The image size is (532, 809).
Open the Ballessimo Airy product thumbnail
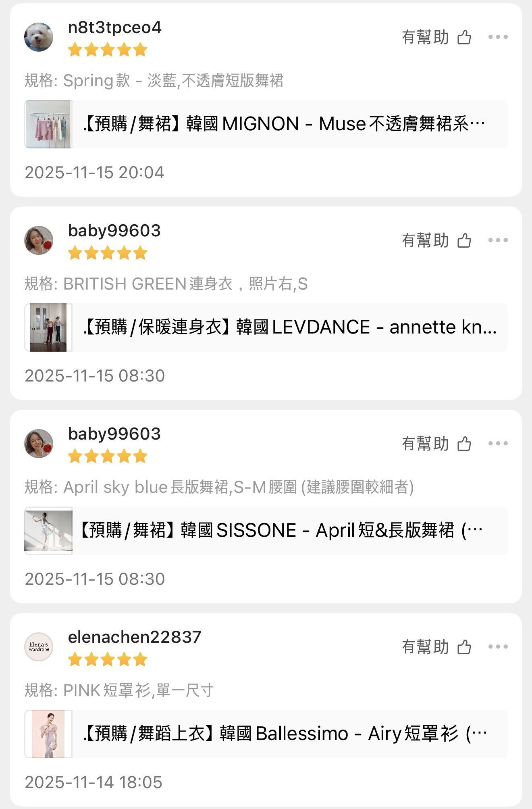click(48, 734)
